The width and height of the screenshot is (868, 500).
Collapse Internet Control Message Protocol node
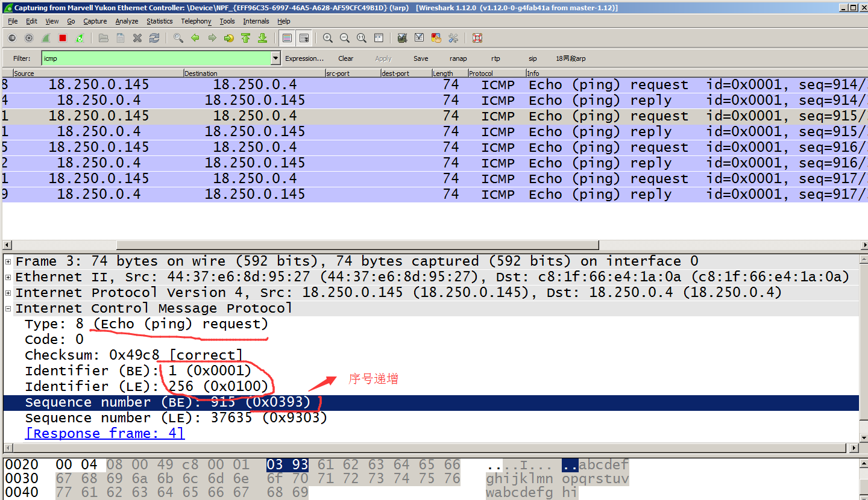coord(8,308)
